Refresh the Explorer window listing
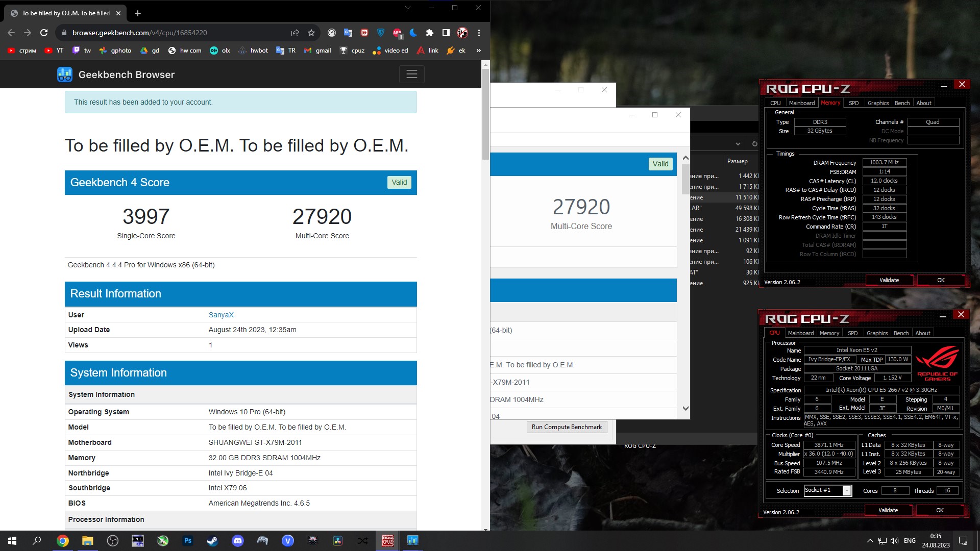 point(755,144)
